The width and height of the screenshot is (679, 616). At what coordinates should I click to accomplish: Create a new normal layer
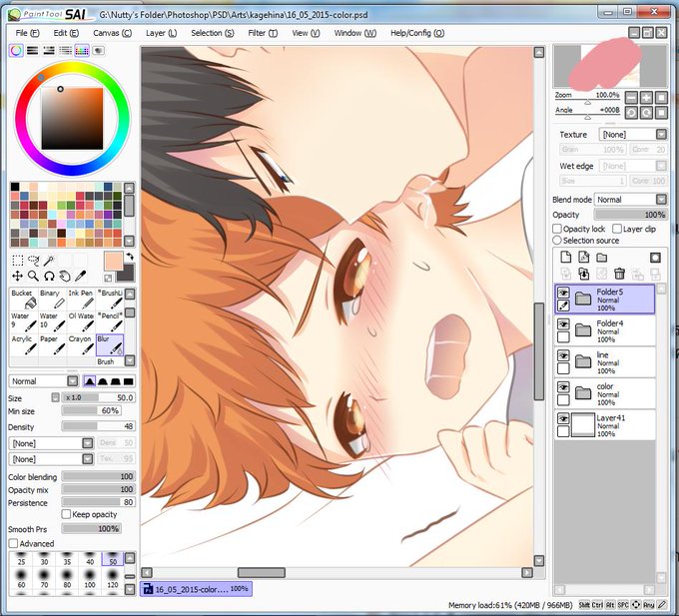(x=565, y=258)
